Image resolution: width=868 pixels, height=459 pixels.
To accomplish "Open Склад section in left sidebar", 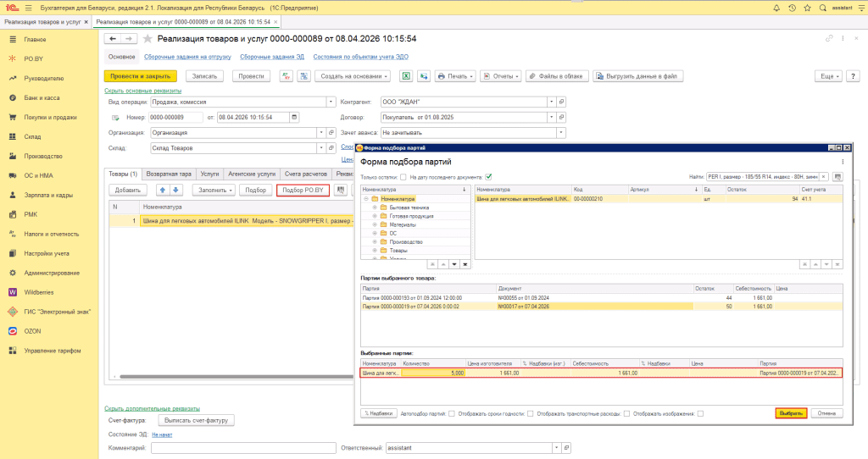I will point(32,136).
